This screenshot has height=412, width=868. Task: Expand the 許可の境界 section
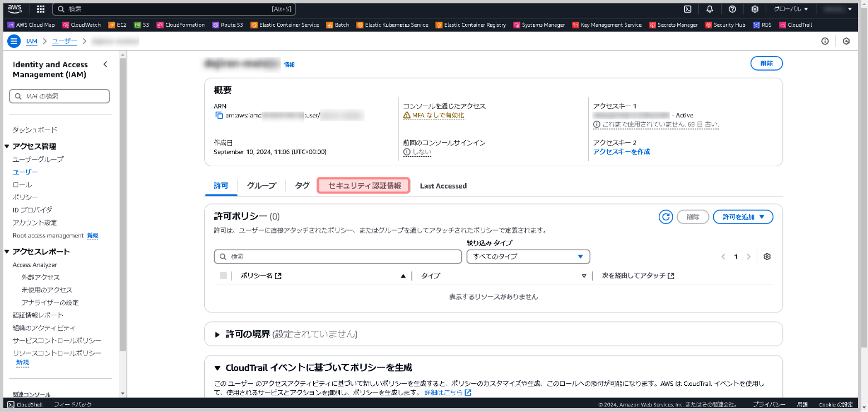tap(218, 334)
